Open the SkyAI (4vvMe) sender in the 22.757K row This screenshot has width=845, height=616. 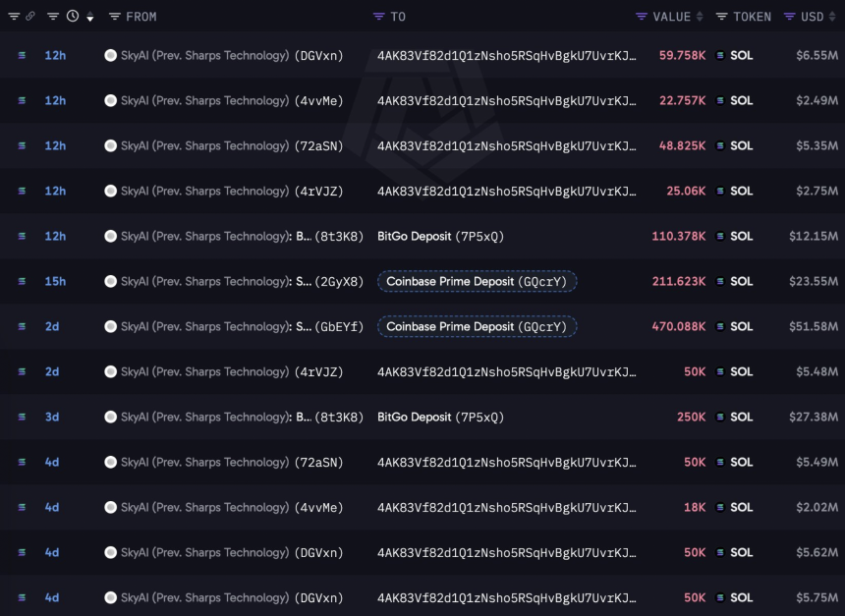232,101
